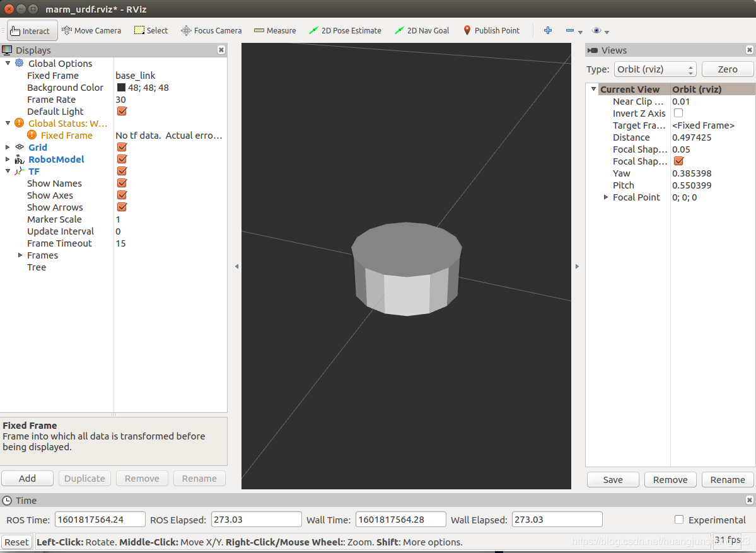This screenshot has width=756, height=553.
Task: Click the Background Color swatch
Action: coord(121,87)
